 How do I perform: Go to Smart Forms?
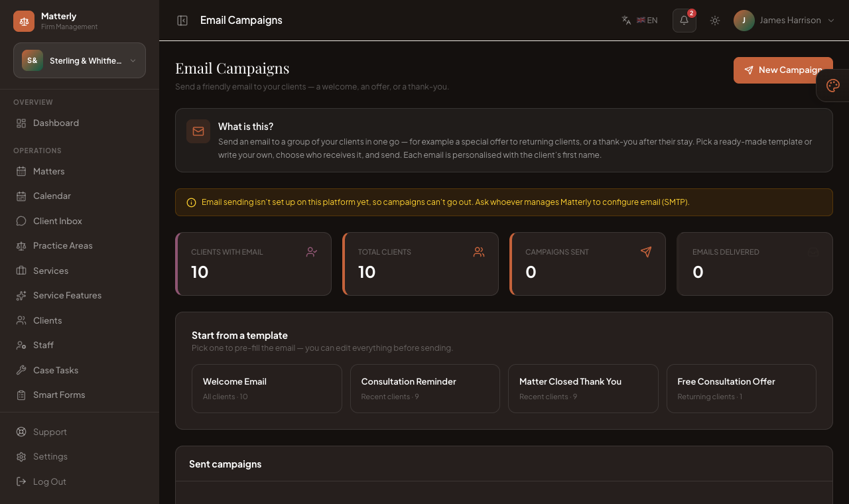coord(80,395)
